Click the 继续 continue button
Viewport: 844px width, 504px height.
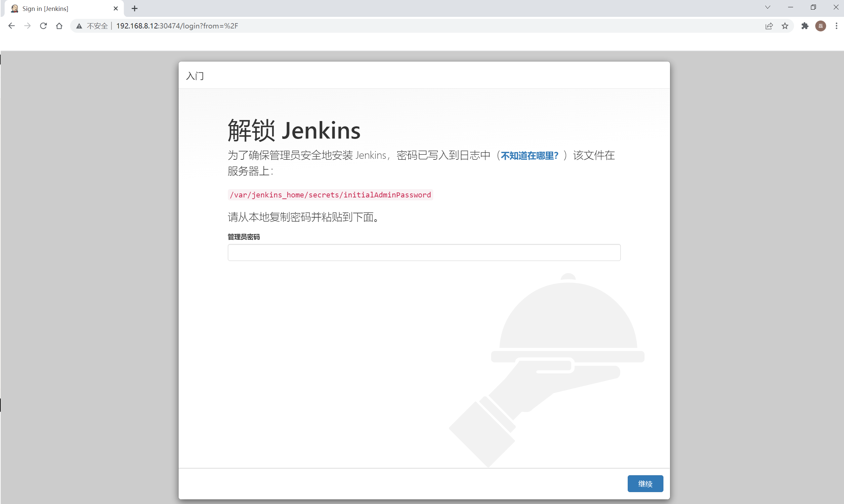coord(645,483)
